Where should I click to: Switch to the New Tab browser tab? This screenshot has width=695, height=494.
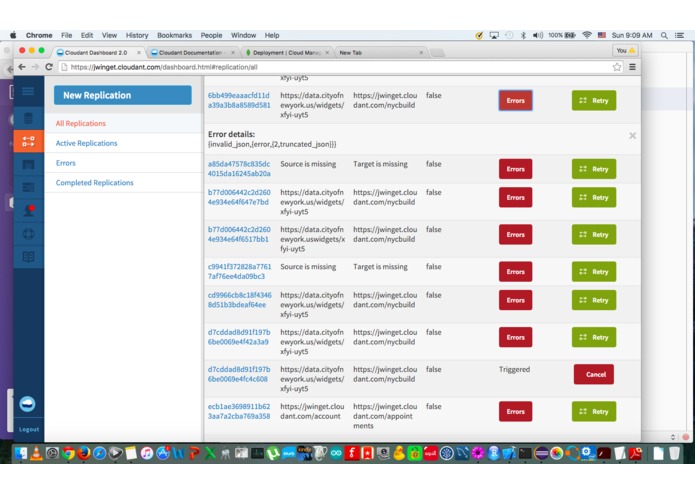click(x=381, y=52)
